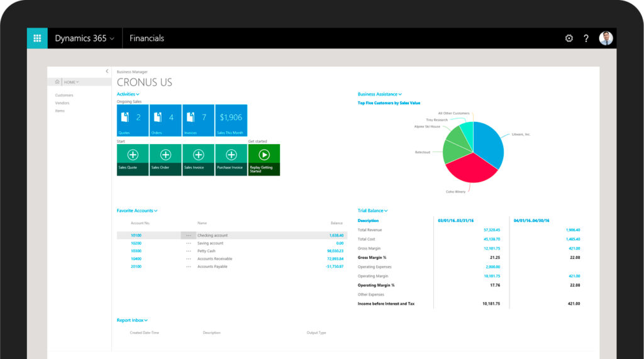Click Gross Margin value 12,181.75
Screen dimensions: 644x359
492,248
